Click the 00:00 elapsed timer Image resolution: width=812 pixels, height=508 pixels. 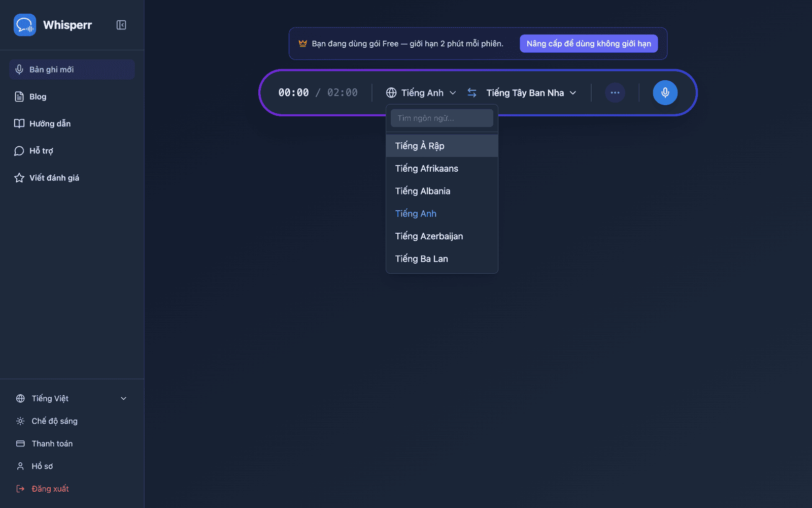coord(293,93)
